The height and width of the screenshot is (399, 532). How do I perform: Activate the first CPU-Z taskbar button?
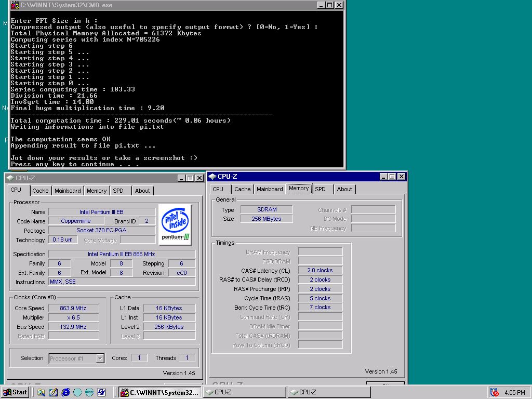244,392
